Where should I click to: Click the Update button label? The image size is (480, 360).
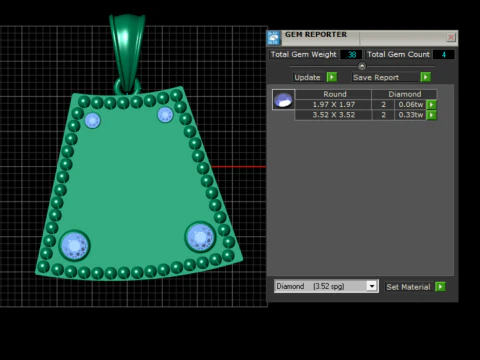tap(307, 77)
